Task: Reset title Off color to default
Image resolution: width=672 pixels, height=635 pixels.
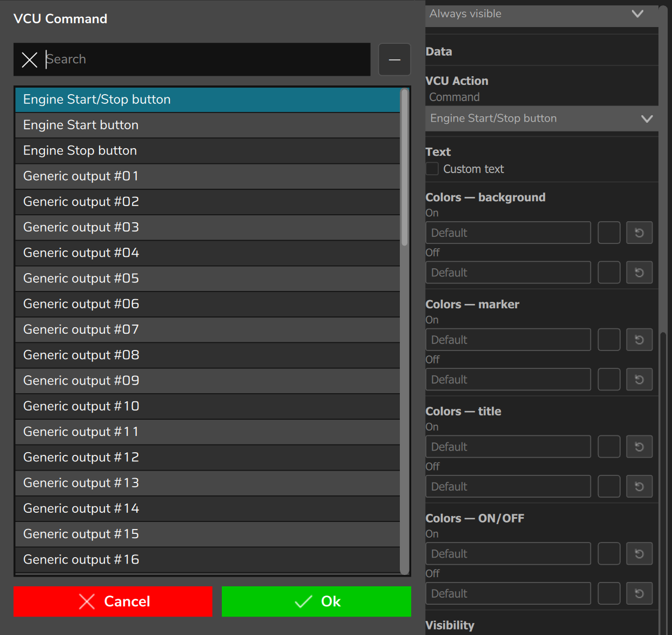Action: pos(639,487)
